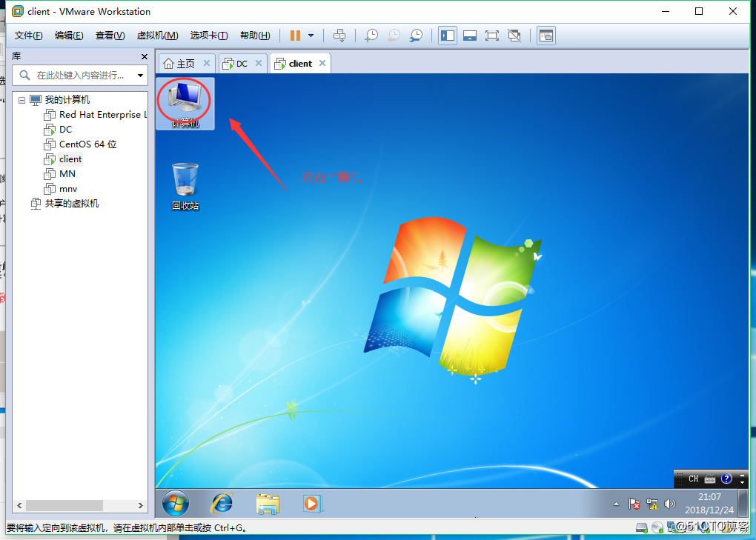Open the snapshot manager
Viewport: 756px width, 540px height.
pos(416,36)
